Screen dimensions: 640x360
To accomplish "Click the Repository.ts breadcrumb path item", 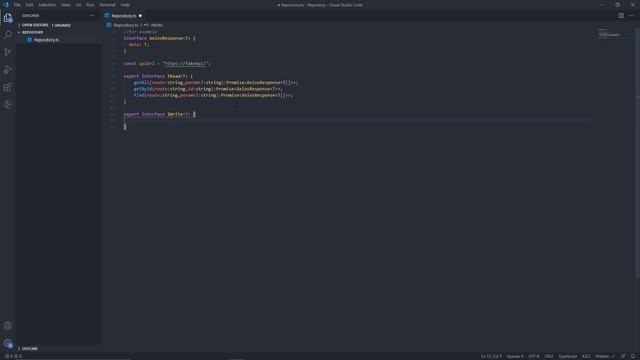I will [x=126, y=25].
